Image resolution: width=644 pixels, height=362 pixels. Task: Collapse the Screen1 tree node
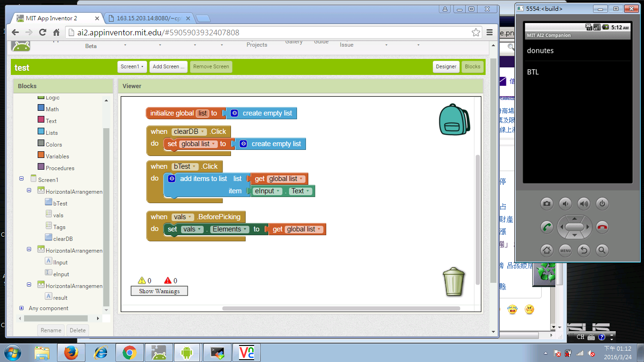coord(21,179)
